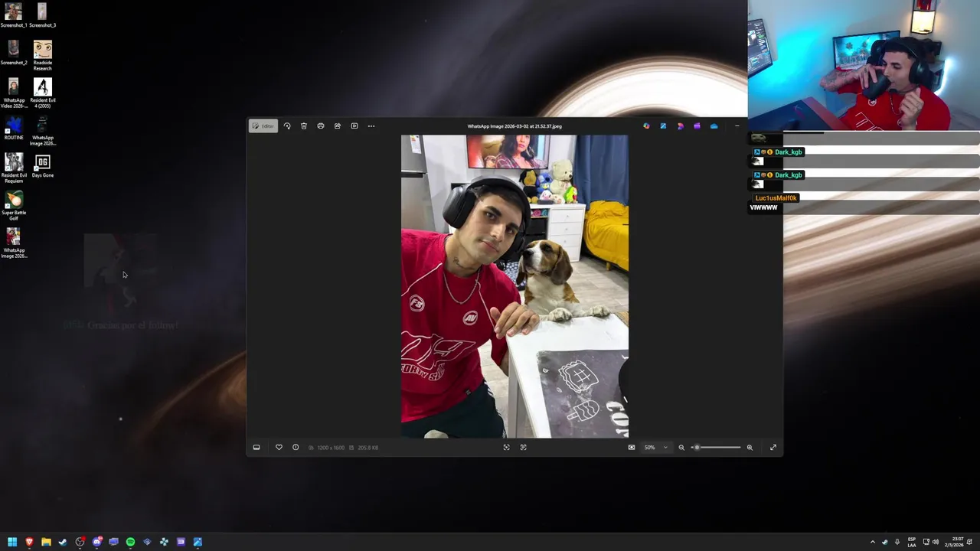Select Screenshot_3 desktop icon
Viewport: 980px width, 551px height.
(42, 15)
